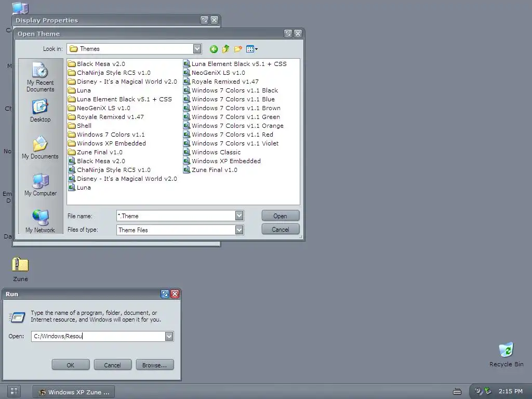Screen dimensions: 532x399
Task: Click the Run dialog help button
Action: click(x=165, y=294)
